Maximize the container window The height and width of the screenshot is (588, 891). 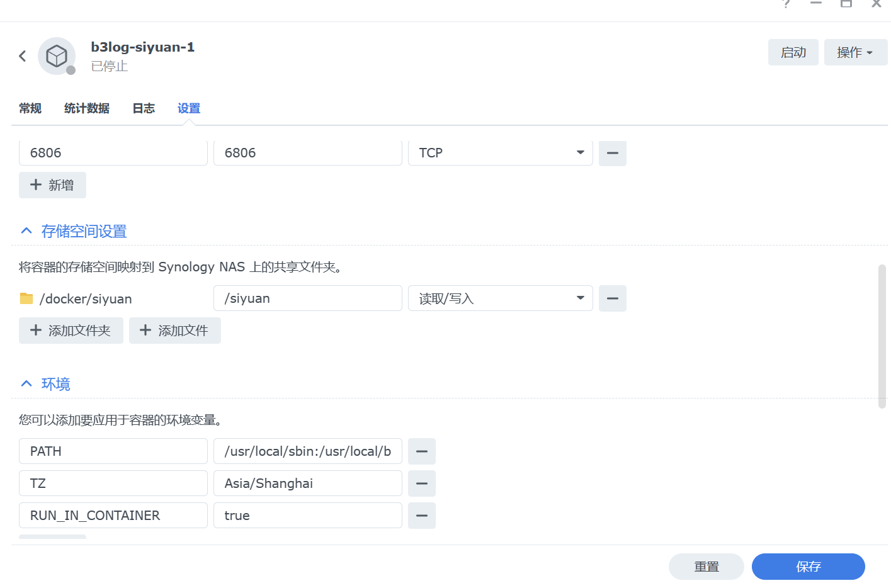coord(846,3)
